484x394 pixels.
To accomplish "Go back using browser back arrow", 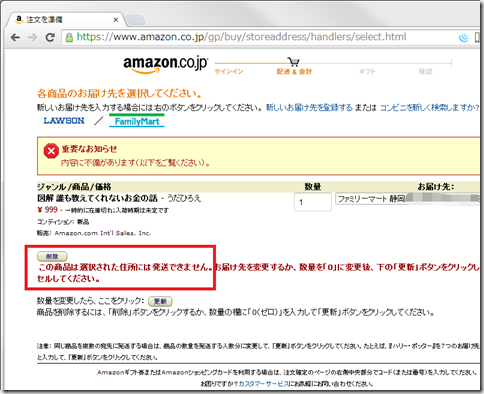I will tap(15, 37).
